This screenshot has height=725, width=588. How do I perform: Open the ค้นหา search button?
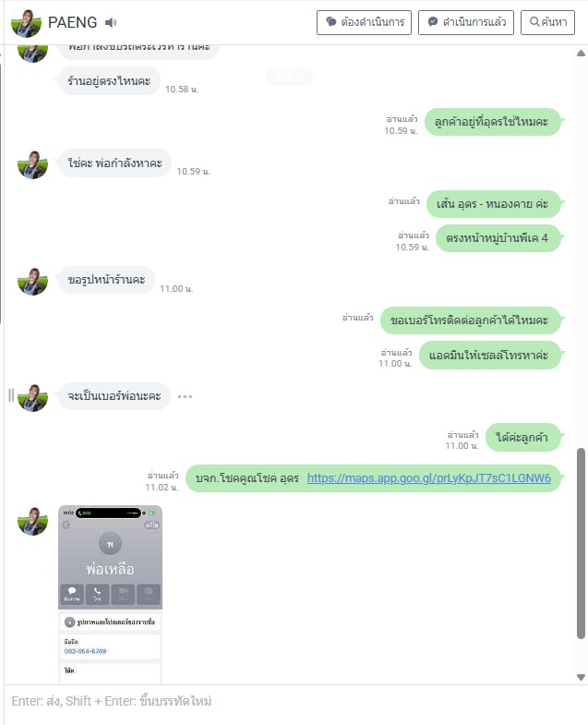[547, 22]
